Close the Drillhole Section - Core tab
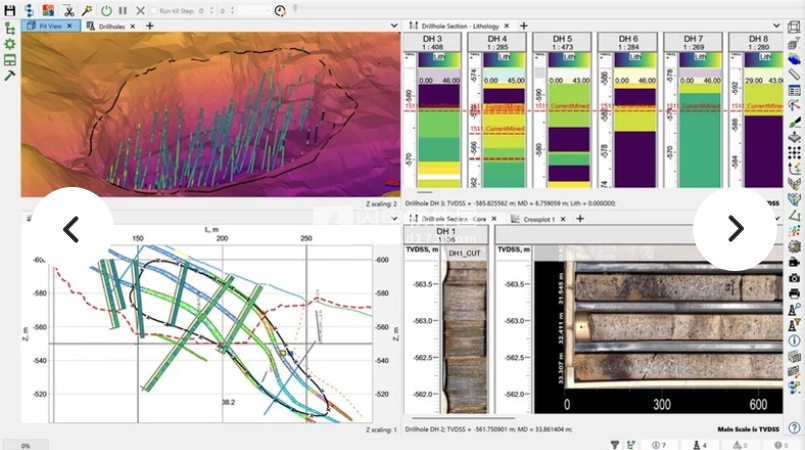Viewport: 805px width, 450px height. (x=494, y=219)
